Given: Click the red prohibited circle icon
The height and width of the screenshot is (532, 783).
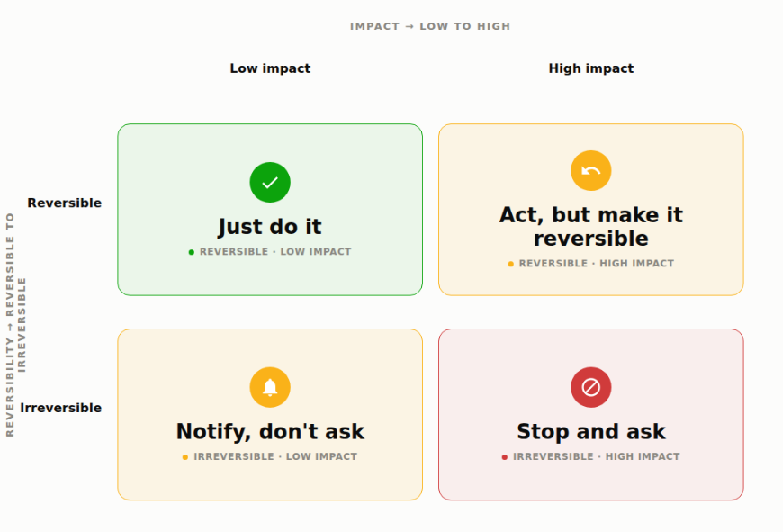Looking at the screenshot, I should point(591,388).
